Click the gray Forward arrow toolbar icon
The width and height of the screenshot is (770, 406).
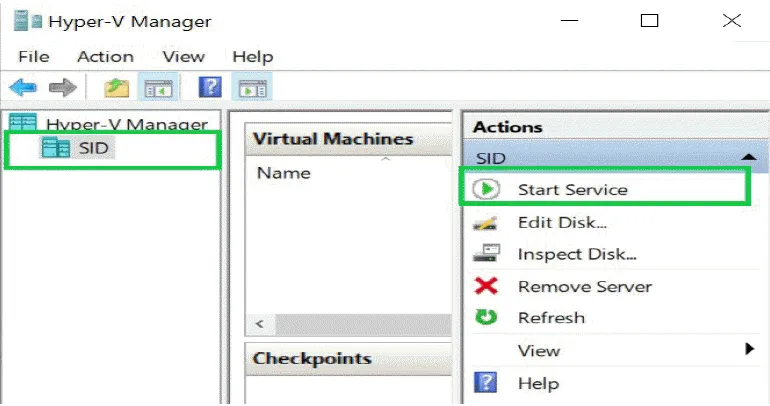pyautogui.click(x=63, y=87)
